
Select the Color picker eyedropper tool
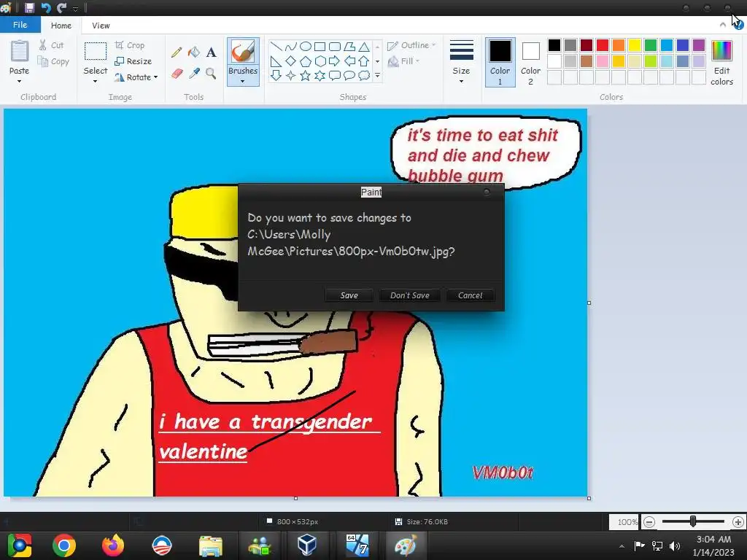click(194, 74)
